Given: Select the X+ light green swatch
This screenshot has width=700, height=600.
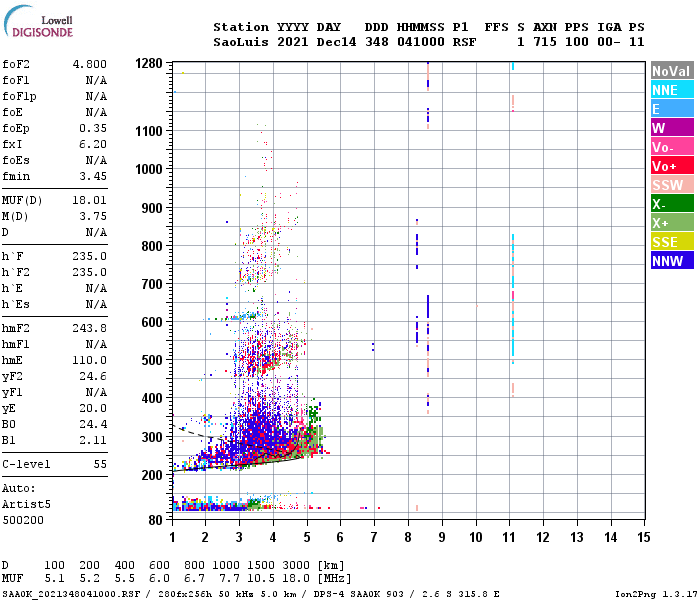Looking at the screenshot, I should tap(672, 223).
